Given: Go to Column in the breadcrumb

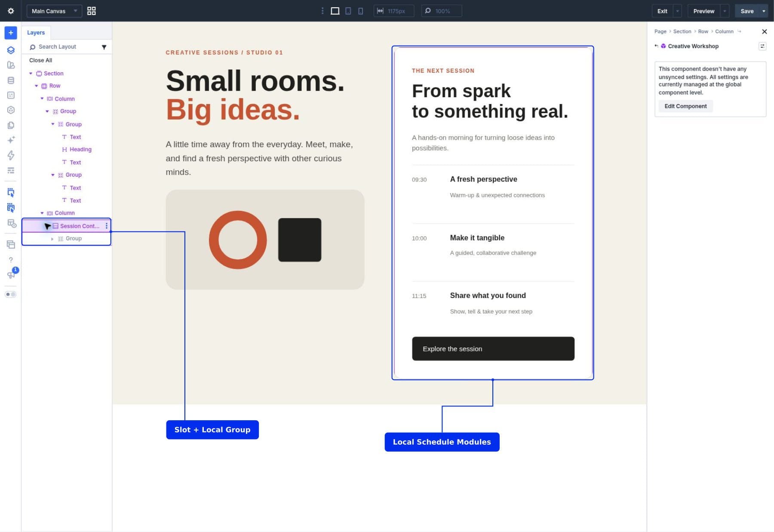Looking at the screenshot, I should point(724,31).
